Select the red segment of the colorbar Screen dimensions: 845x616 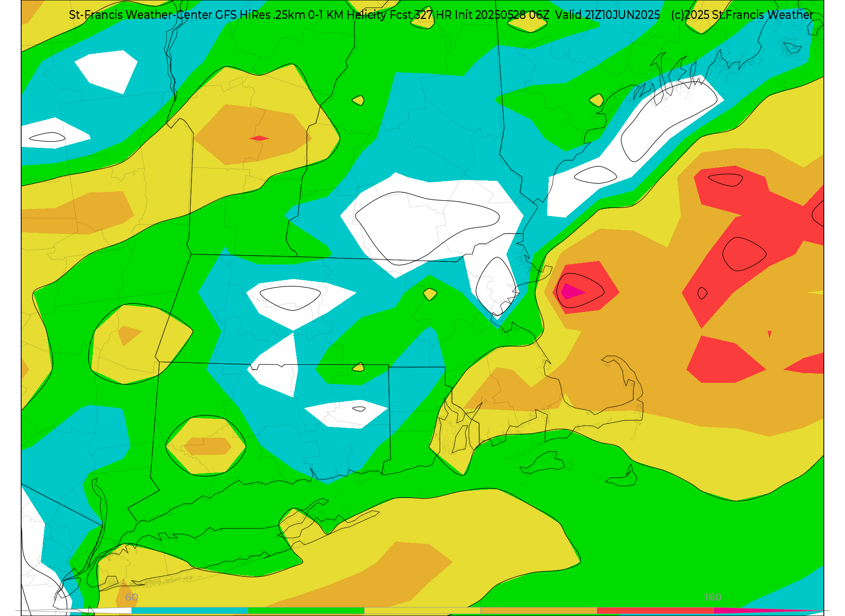(655, 611)
